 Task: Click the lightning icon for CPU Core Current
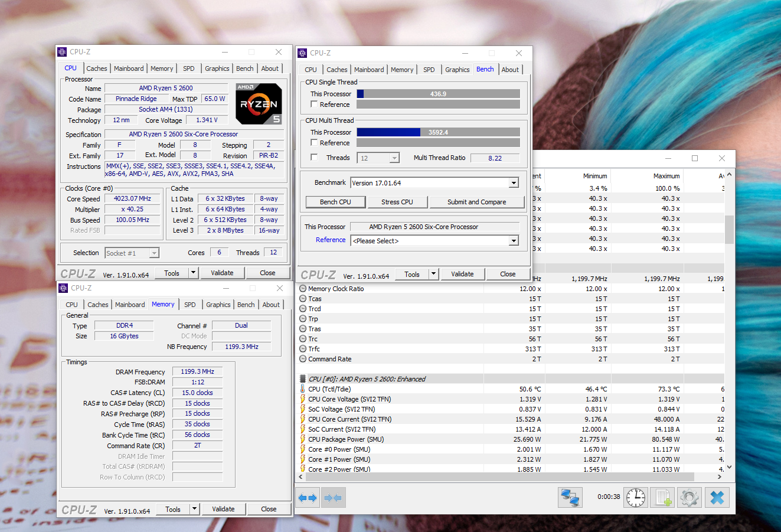pyautogui.click(x=303, y=419)
